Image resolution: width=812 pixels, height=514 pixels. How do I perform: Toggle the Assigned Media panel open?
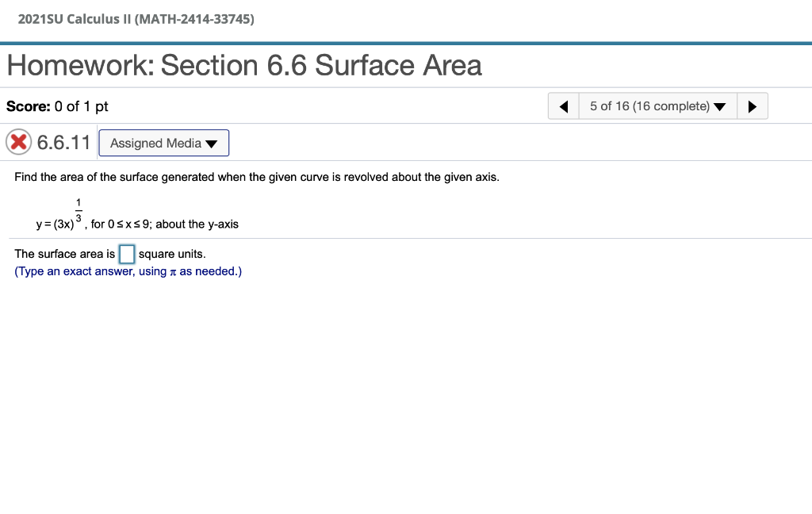pyautogui.click(x=163, y=143)
